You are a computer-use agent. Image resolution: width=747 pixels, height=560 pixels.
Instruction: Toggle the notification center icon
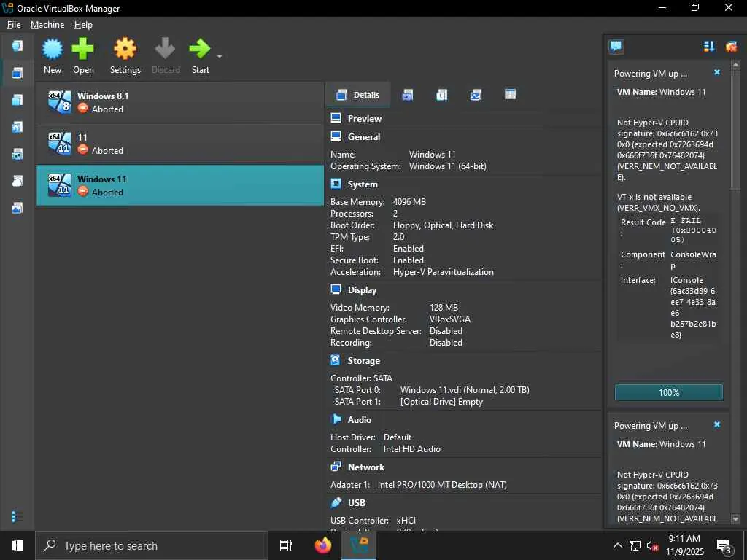click(x=616, y=46)
